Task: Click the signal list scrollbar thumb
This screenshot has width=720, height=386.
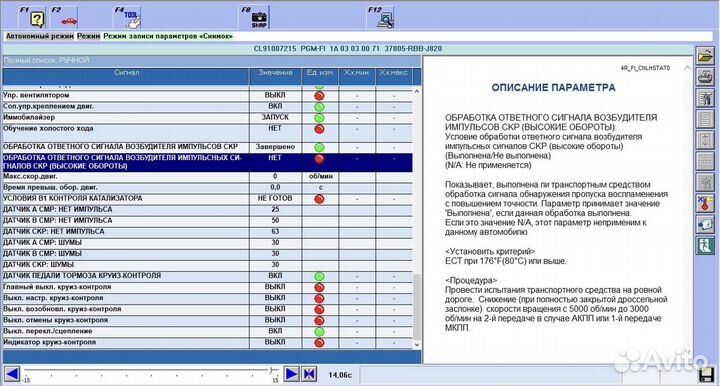Action: [416, 306]
